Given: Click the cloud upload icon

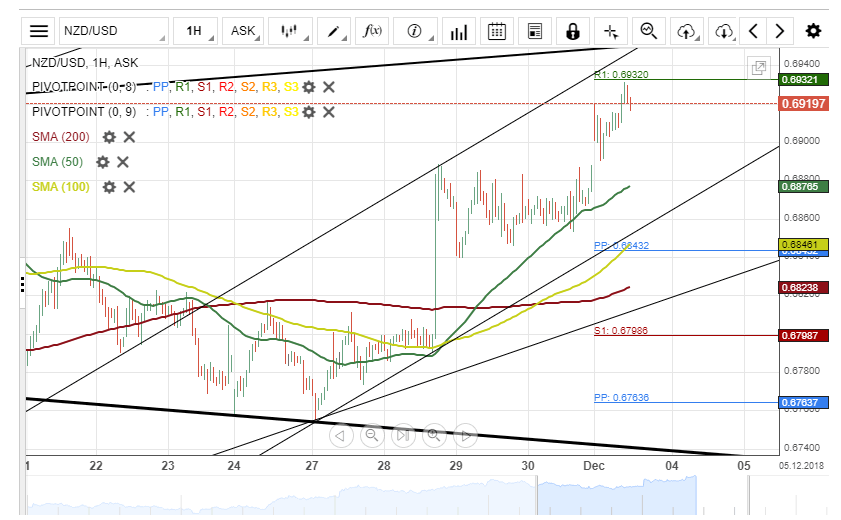Looking at the screenshot, I should [x=686, y=31].
